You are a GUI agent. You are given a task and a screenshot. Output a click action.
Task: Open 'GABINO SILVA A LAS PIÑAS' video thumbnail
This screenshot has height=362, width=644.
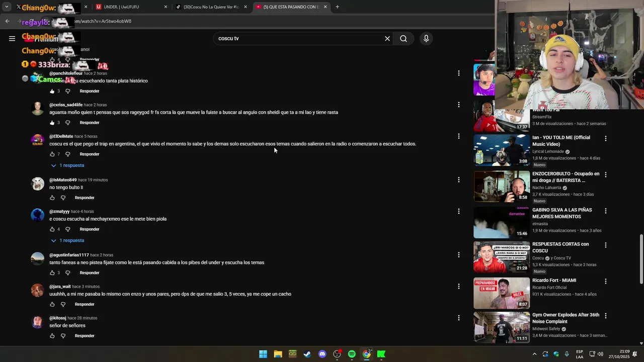click(502, 222)
